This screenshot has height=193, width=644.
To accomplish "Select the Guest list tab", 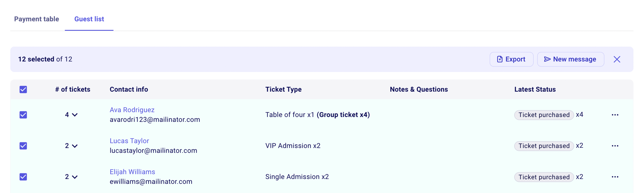I will 89,19.
